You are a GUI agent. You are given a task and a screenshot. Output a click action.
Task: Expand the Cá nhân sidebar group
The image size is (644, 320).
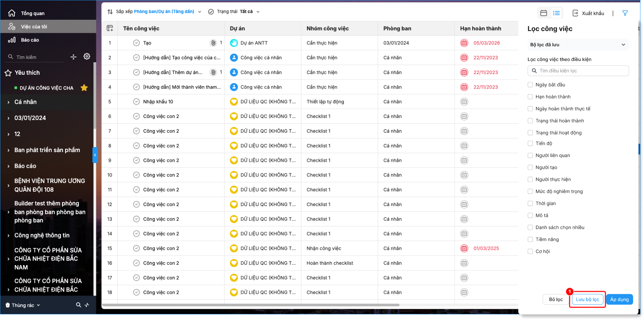8,102
